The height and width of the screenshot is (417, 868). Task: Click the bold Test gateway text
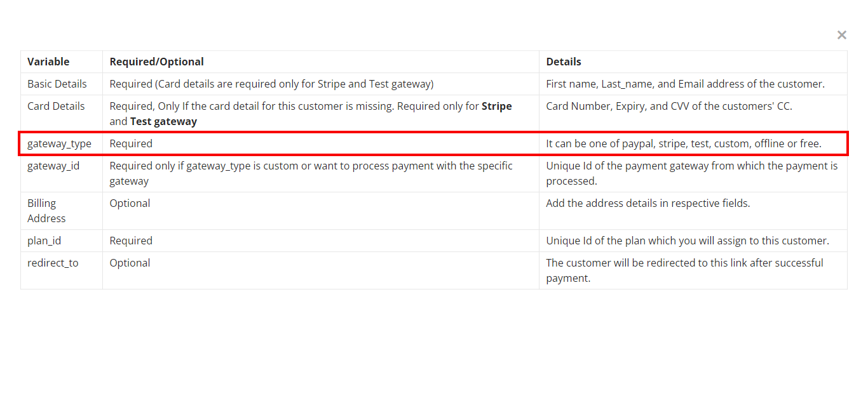pyautogui.click(x=163, y=121)
